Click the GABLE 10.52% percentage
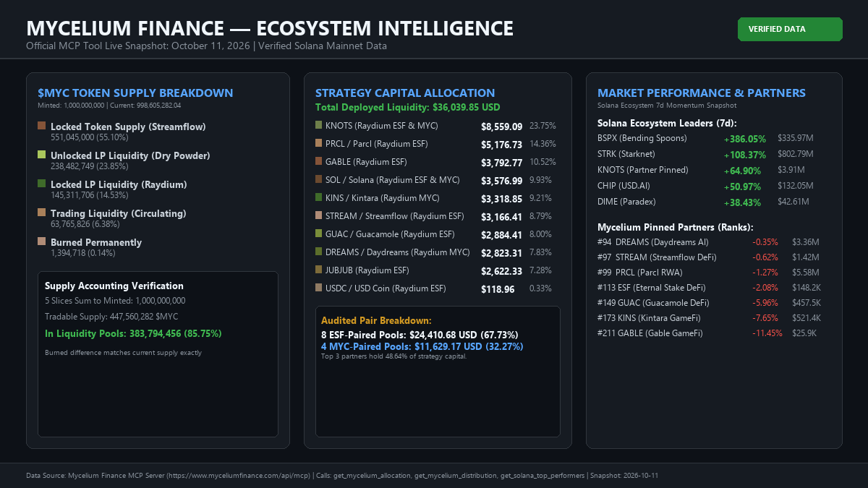Image resolution: width=868 pixels, height=488 pixels. pos(542,162)
